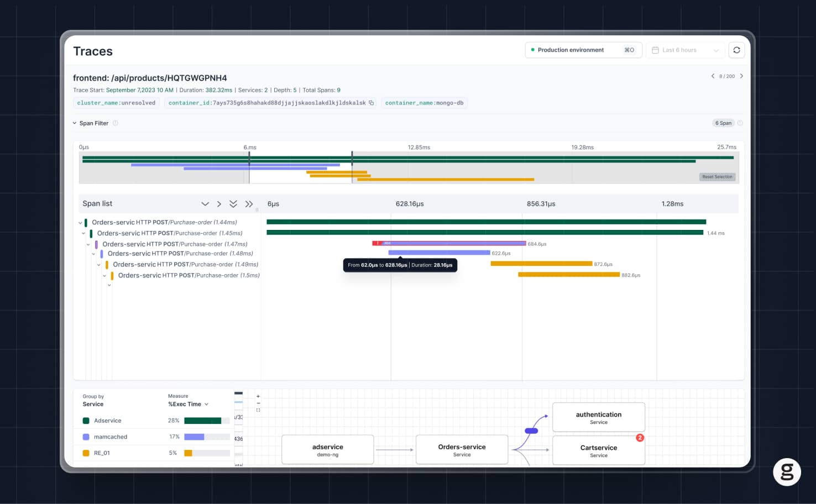Click the Span Filter info icon
This screenshot has height=504, width=816.
(116, 123)
